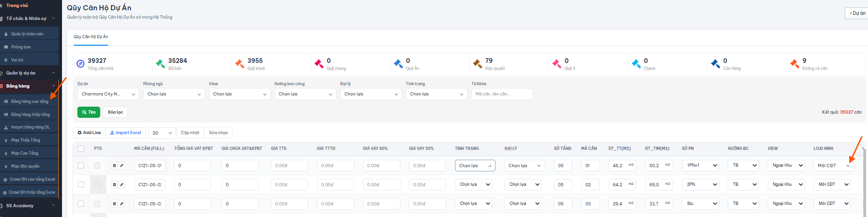Tick the selection checkbox for row C1Z1-05-01
The width and height of the screenshot is (868, 217).
pyautogui.click(x=81, y=165)
